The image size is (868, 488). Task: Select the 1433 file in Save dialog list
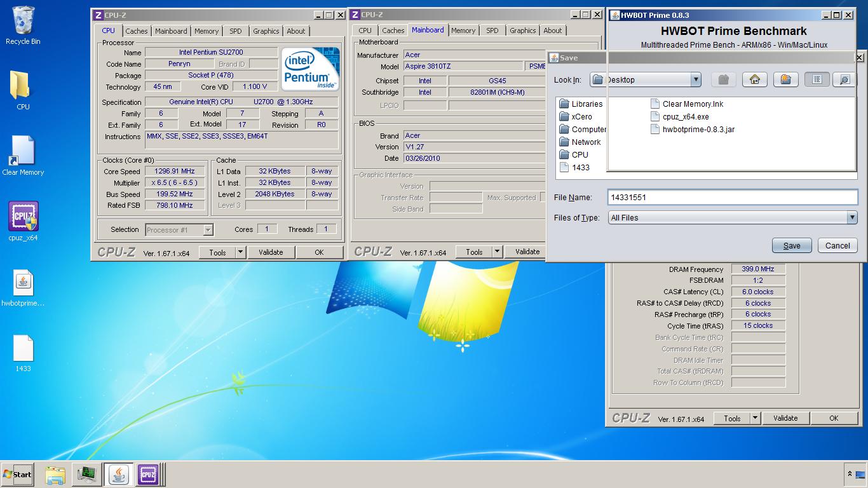[x=574, y=167]
